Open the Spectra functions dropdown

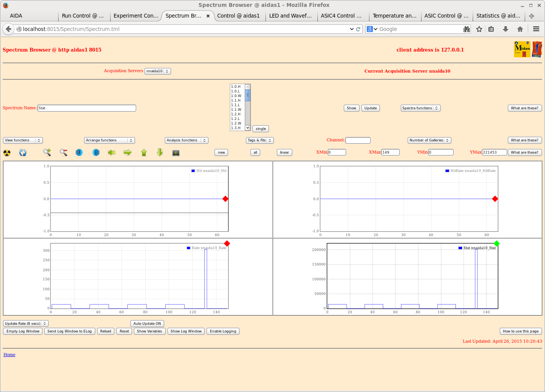tap(421, 108)
